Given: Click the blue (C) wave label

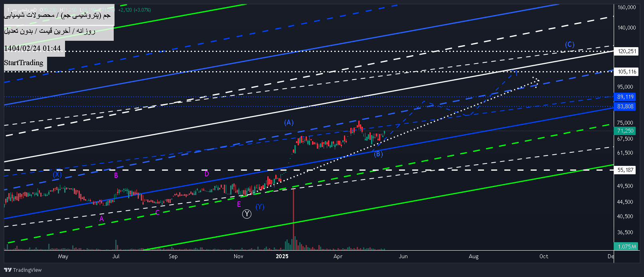Looking at the screenshot, I should (569, 44).
